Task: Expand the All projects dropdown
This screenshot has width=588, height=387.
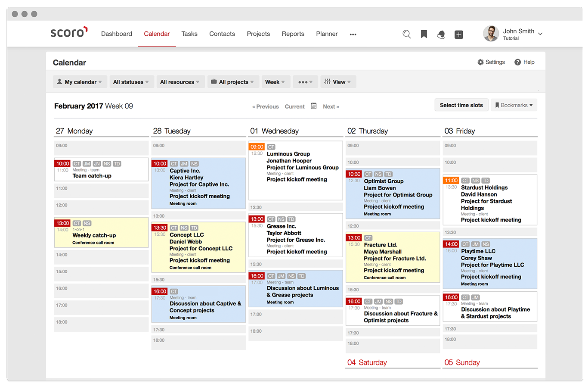Action: tap(233, 82)
